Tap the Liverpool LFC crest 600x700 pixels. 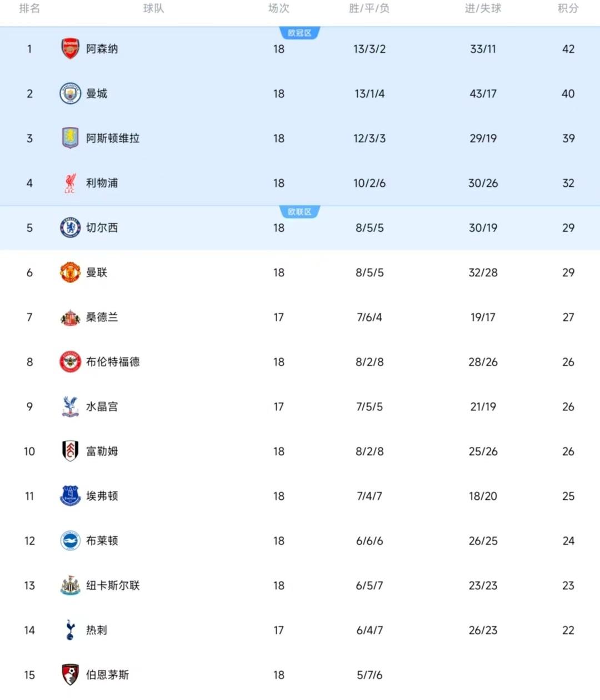coord(70,183)
